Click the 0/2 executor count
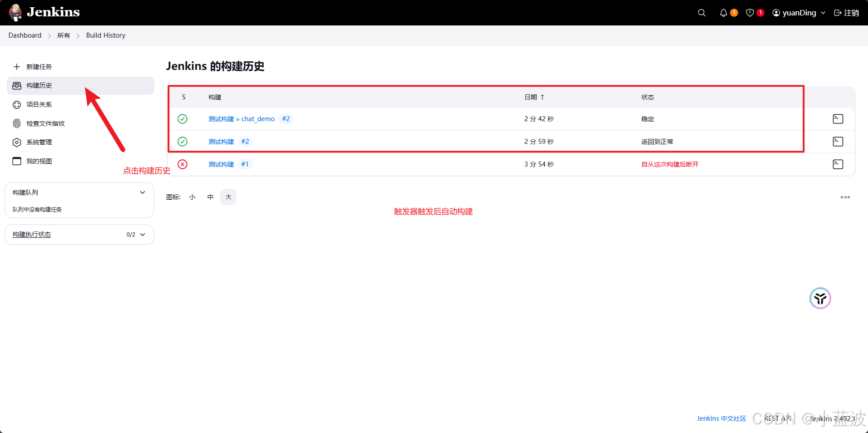This screenshot has height=433, width=868. point(131,235)
